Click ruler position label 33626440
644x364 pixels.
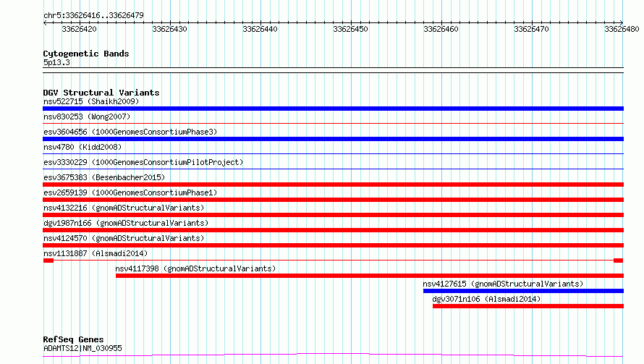[260, 29]
